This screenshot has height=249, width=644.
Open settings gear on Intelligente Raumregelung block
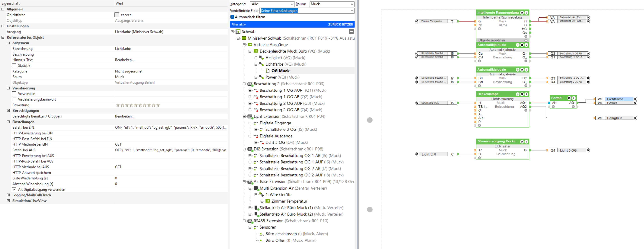[x=522, y=13]
